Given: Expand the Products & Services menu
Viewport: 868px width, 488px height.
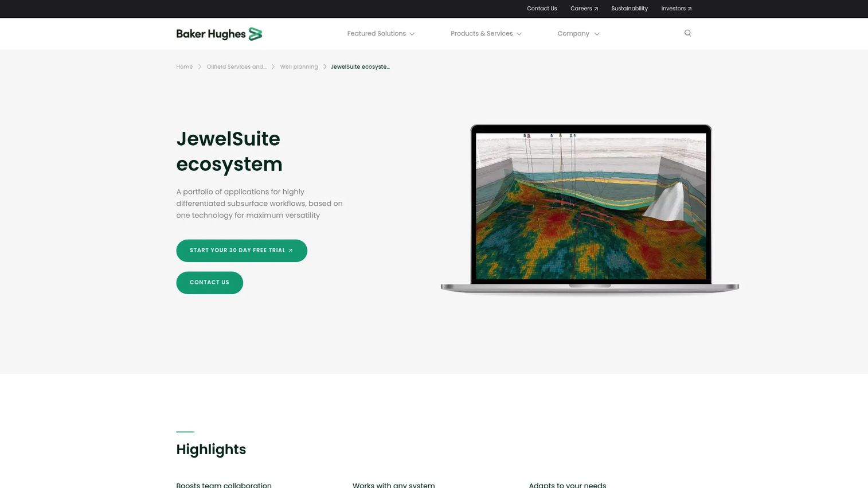Looking at the screenshot, I should [x=486, y=34].
